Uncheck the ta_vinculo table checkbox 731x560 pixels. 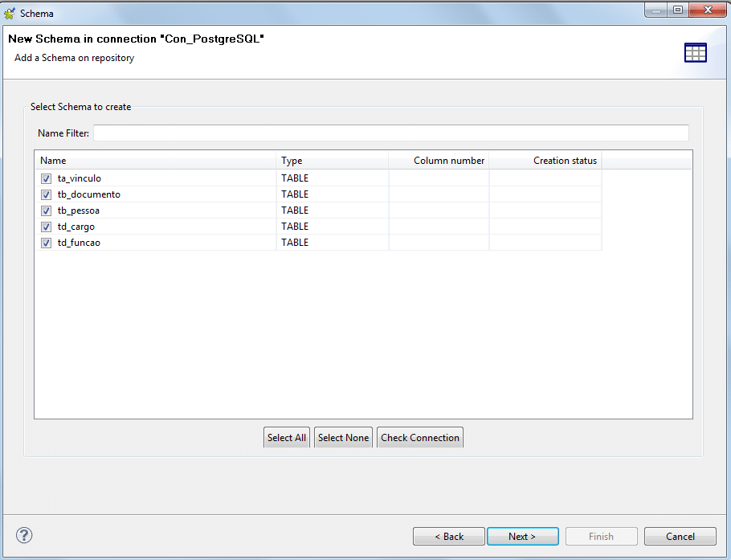(x=47, y=178)
